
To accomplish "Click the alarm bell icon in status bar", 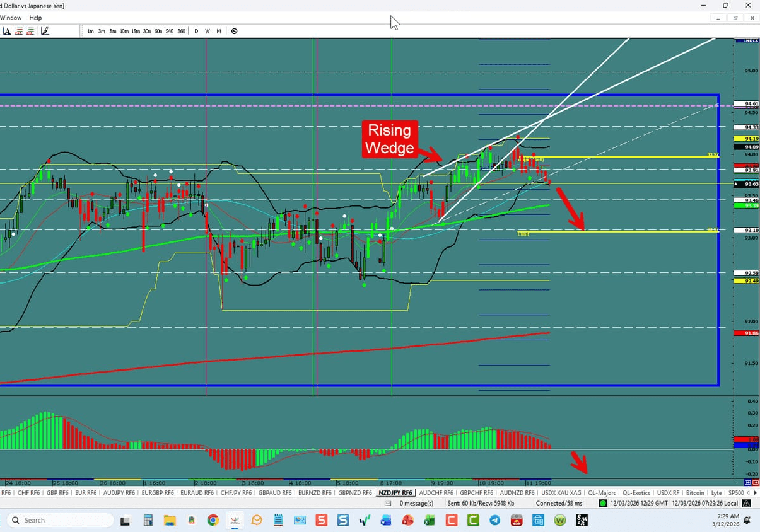I will [x=746, y=503].
